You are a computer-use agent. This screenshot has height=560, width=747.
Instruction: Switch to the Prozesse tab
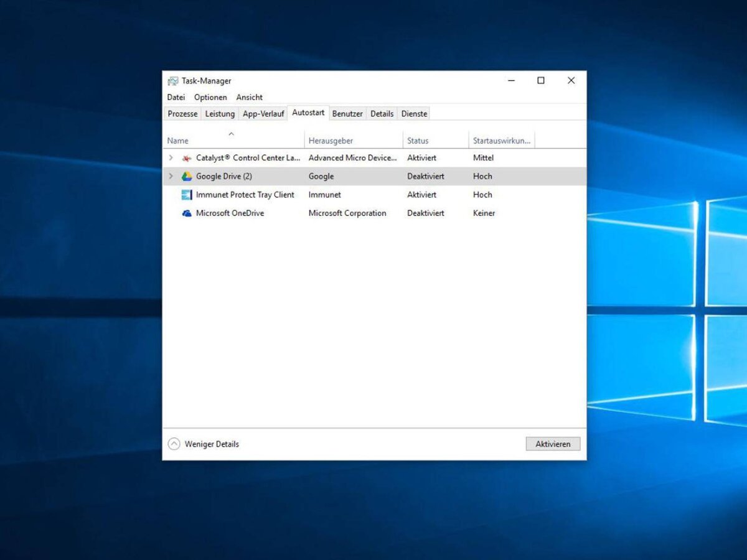pyautogui.click(x=182, y=114)
